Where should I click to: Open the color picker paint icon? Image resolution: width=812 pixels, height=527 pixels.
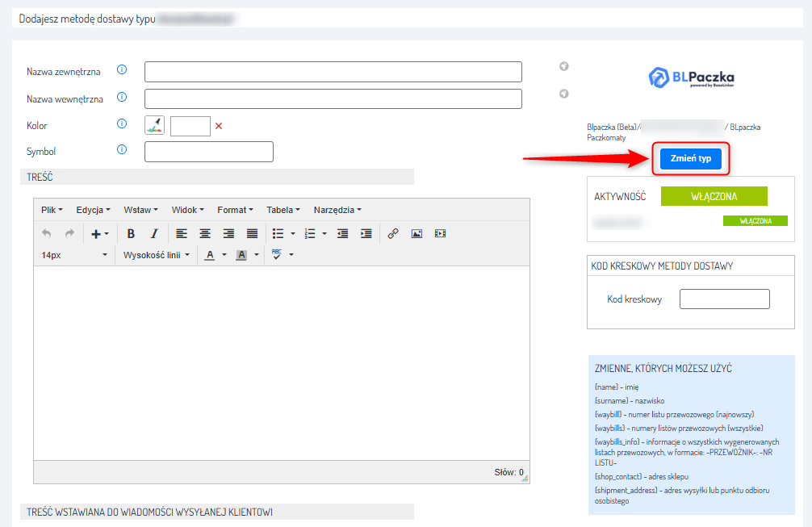pos(154,125)
